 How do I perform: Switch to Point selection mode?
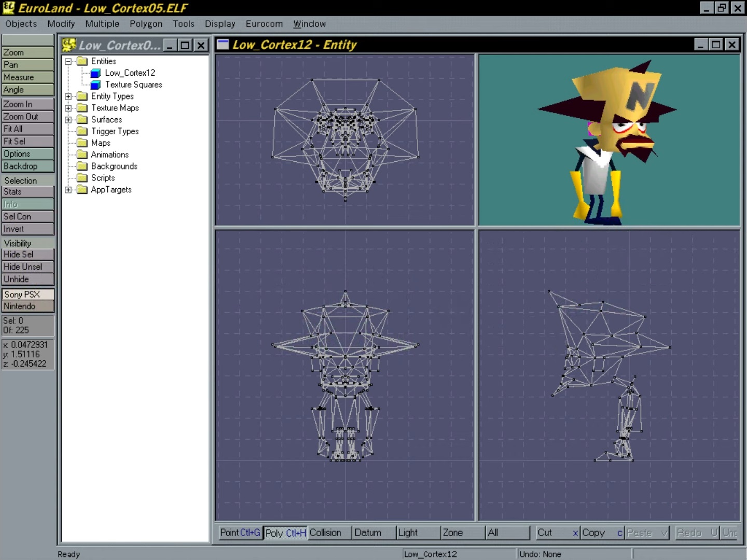point(240,533)
